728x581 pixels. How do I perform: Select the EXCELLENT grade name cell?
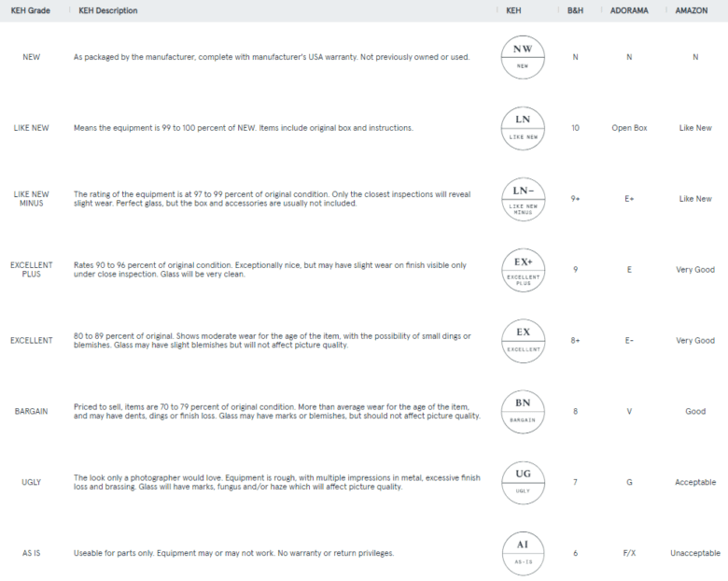(31, 340)
